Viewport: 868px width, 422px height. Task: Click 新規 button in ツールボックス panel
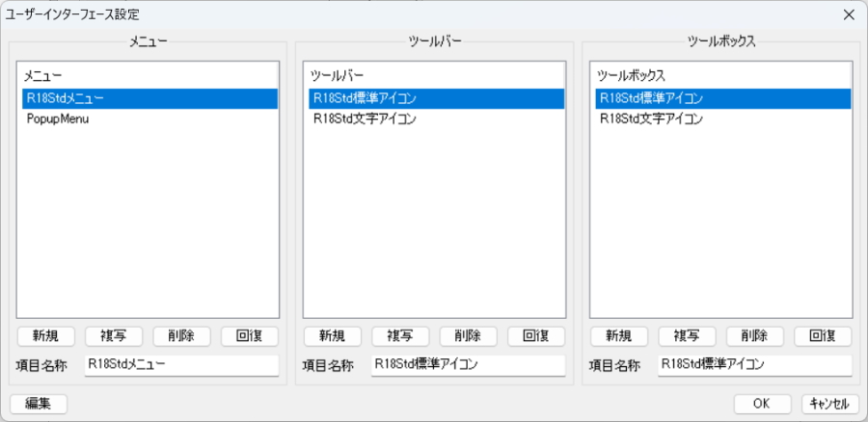click(x=618, y=336)
